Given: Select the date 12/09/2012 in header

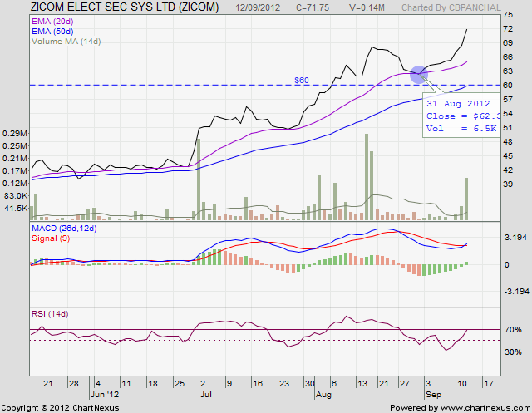Looking at the screenshot, I should (x=258, y=7).
